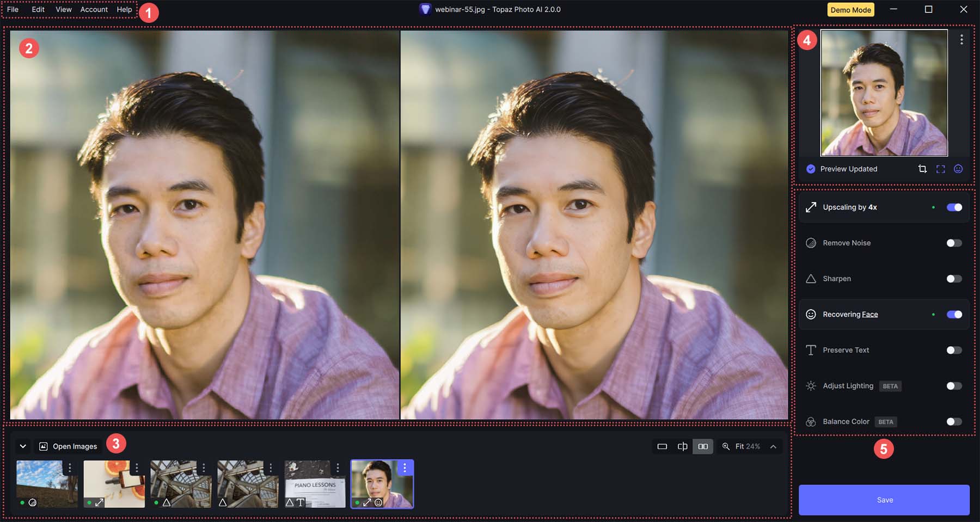Open the Account menu
Screen dimensions: 980x522
pos(94,9)
